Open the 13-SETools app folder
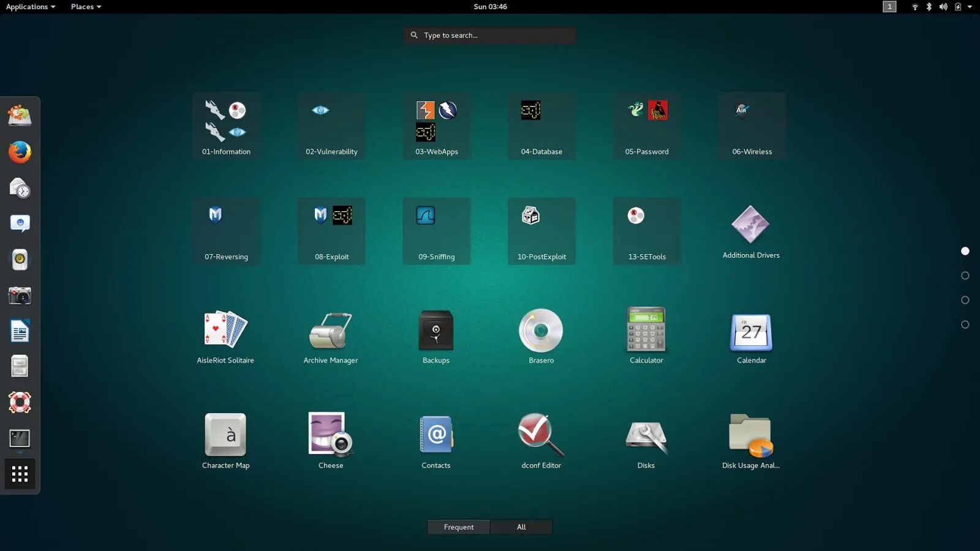 [x=647, y=231]
